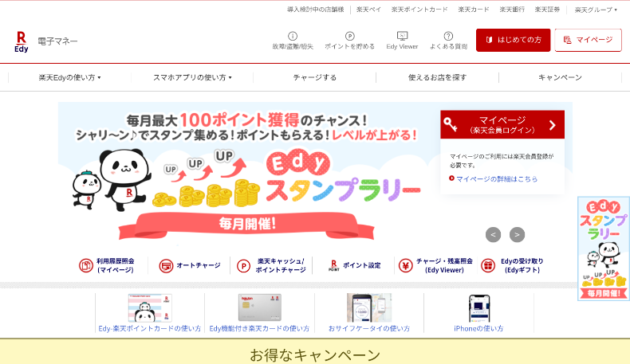Click the 利用履歴照会 icon

[86, 266]
